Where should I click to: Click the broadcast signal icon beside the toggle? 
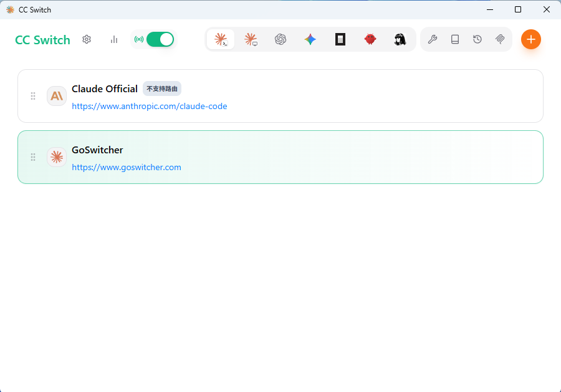[139, 39]
